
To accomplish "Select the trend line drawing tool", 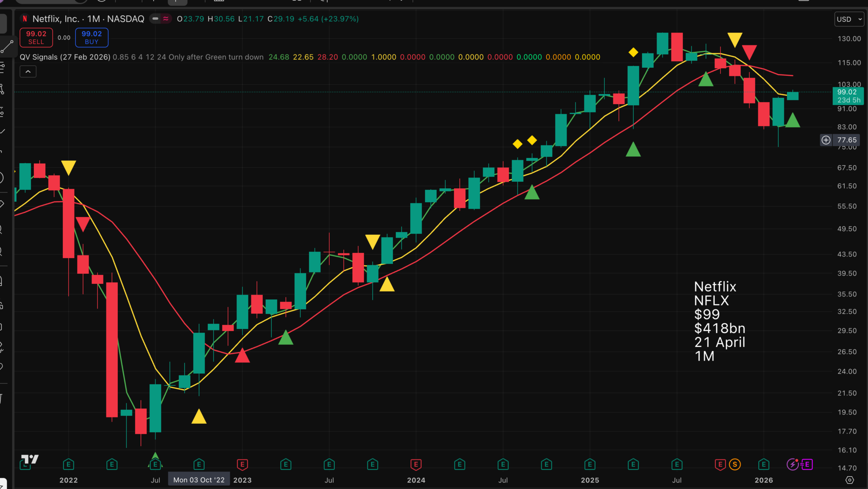I will click(x=6, y=47).
